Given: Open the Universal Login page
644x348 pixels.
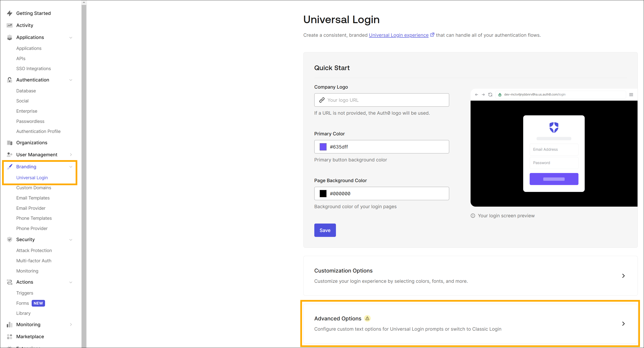Looking at the screenshot, I should point(32,177).
